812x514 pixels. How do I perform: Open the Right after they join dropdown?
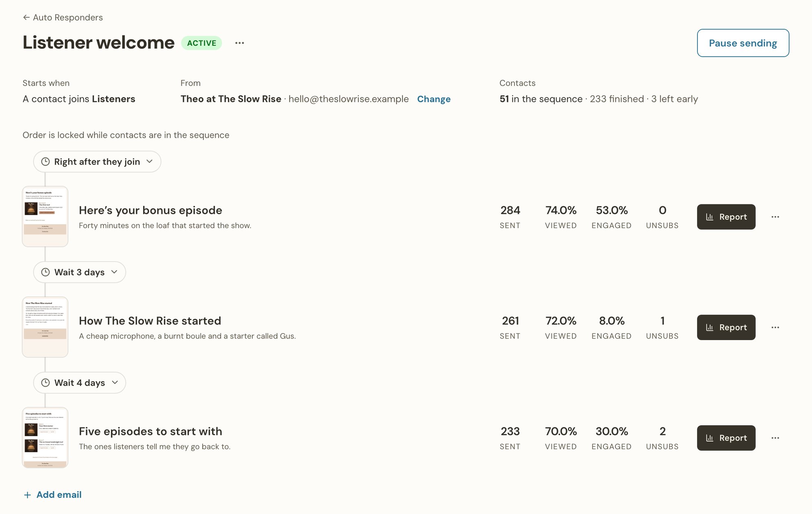97,162
